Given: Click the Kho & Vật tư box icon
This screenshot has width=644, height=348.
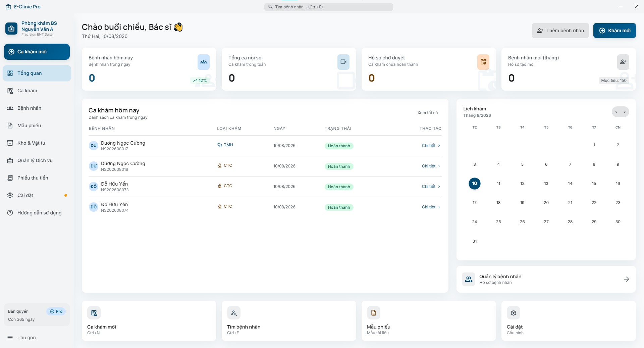Looking at the screenshot, I should point(10,143).
